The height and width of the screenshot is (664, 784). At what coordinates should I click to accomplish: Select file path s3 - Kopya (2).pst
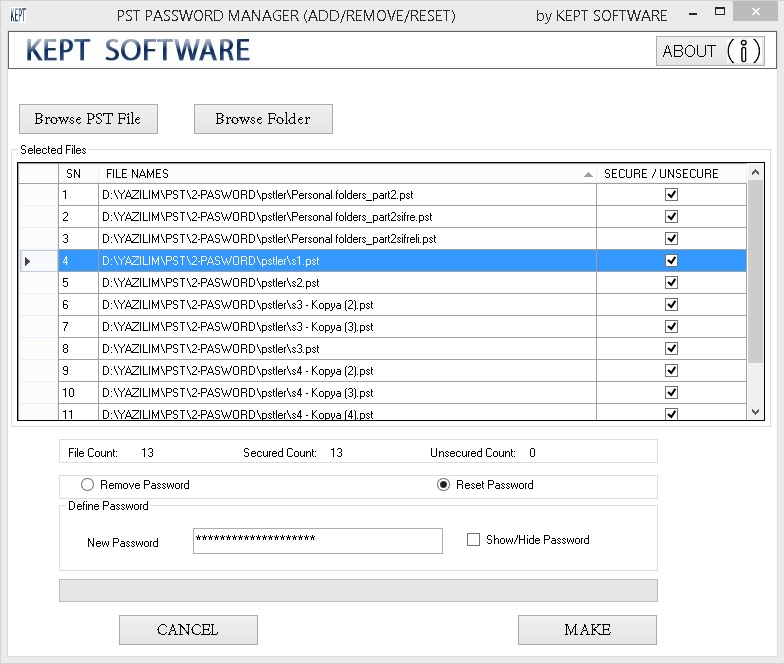[348, 304]
